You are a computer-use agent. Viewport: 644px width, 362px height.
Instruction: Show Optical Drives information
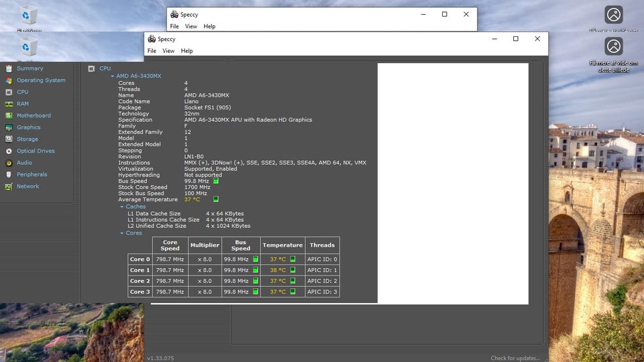(36, 151)
